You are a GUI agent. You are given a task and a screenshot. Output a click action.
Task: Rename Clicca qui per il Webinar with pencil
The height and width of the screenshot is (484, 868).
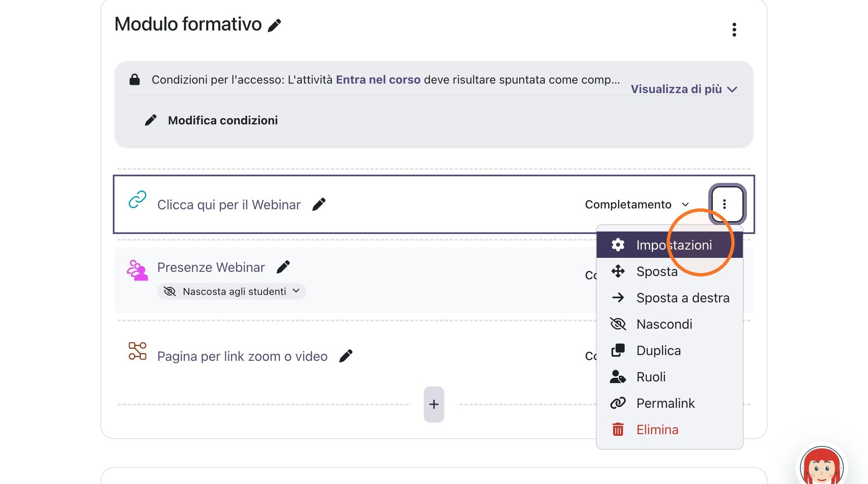(319, 204)
